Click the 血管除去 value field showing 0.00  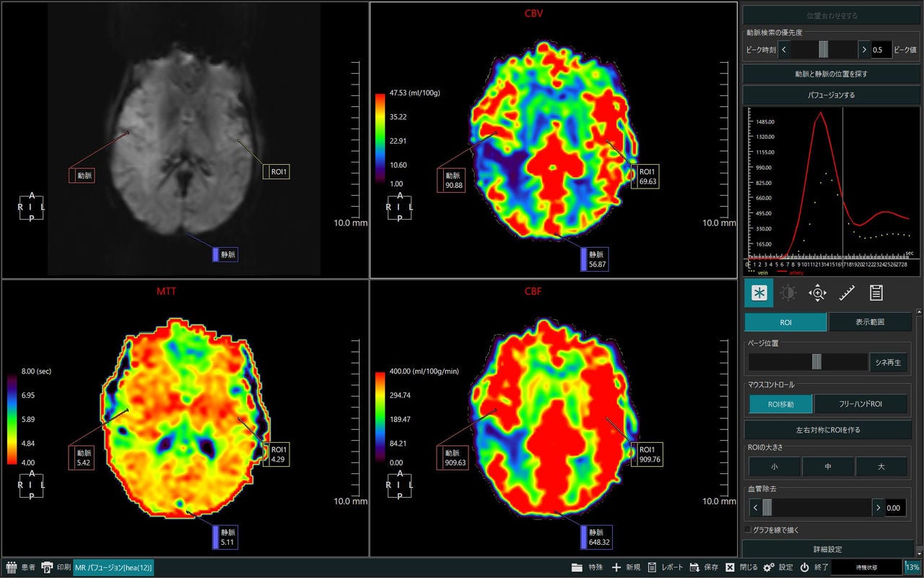[x=895, y=508]
